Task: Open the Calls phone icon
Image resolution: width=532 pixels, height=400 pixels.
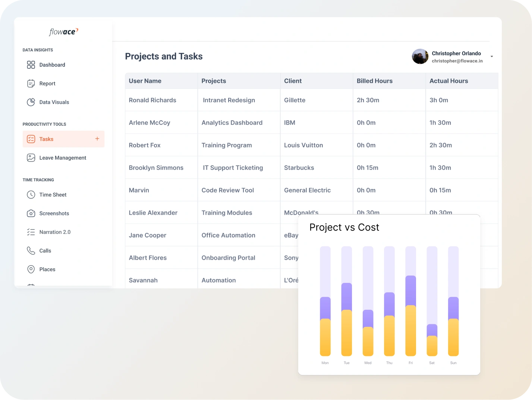Action: (31, 251)
